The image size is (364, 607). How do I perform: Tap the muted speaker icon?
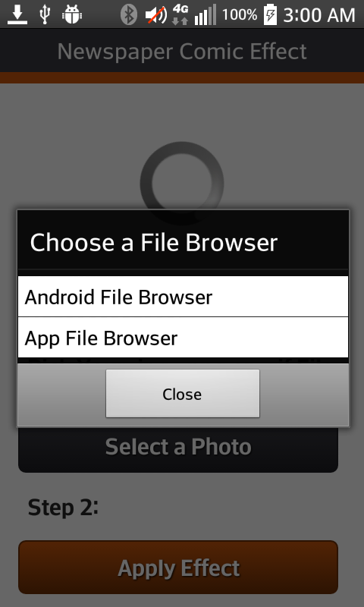[x=156, y=15]
